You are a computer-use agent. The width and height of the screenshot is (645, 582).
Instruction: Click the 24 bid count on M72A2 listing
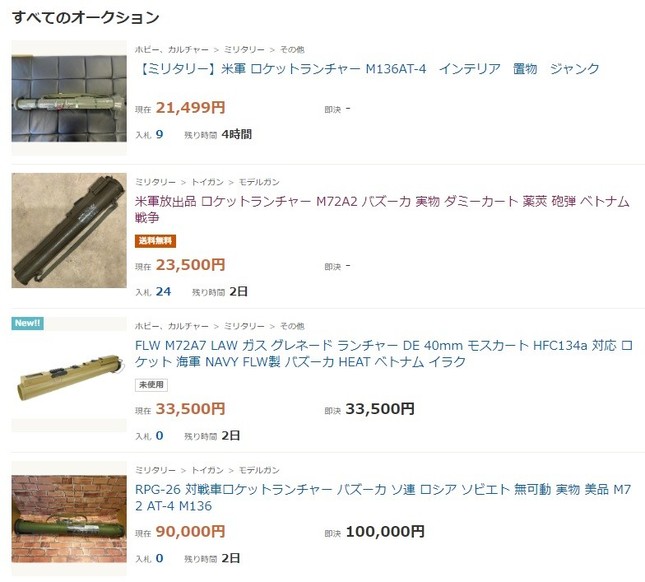tap(163, 292)
